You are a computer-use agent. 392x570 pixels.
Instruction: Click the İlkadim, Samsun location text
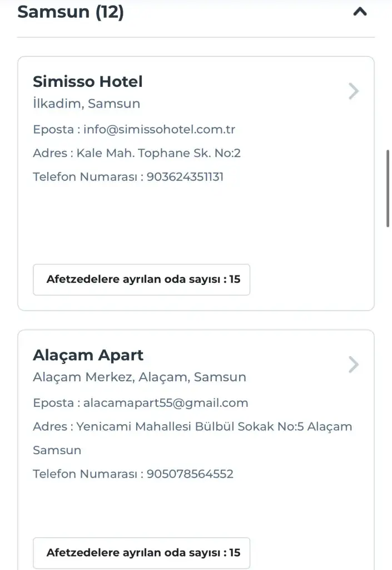tap(86, 104)
